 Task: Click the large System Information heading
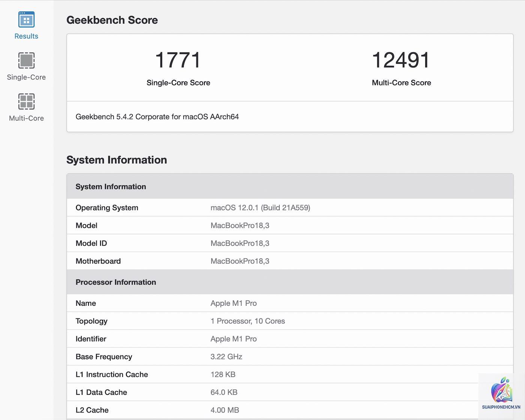pos(117,160)
